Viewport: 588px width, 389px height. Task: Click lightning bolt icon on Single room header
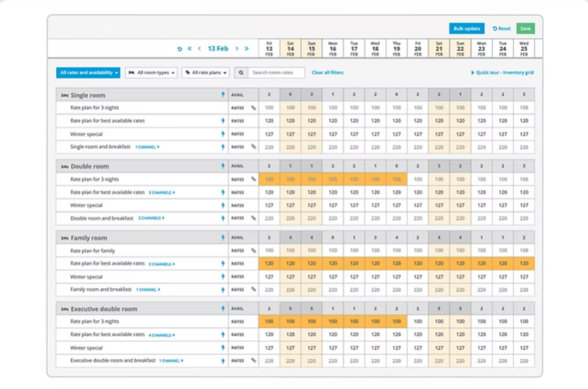pos(223,95)
